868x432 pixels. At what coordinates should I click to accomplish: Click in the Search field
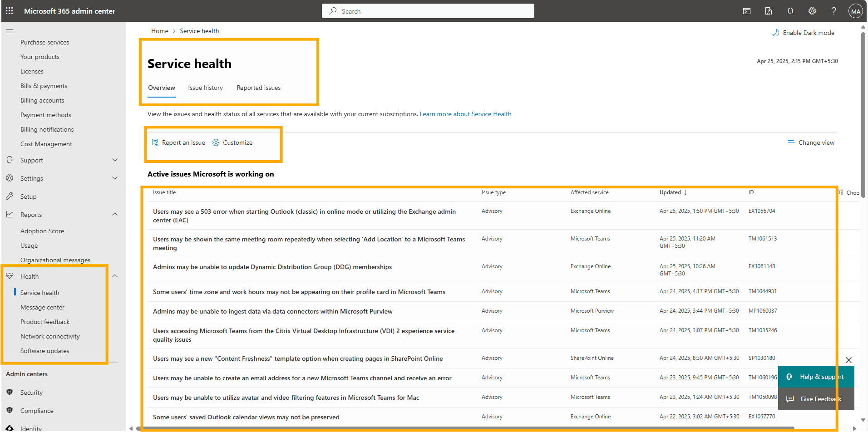point(427,10)
